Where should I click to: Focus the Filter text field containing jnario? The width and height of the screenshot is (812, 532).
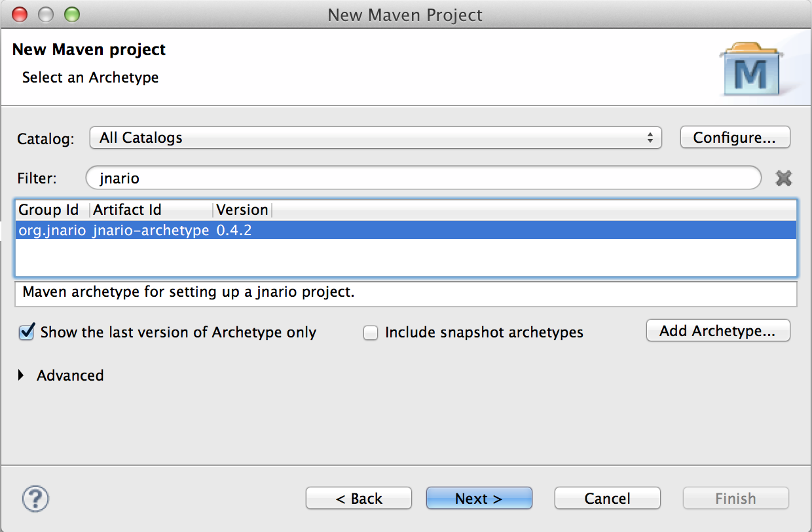423,178
